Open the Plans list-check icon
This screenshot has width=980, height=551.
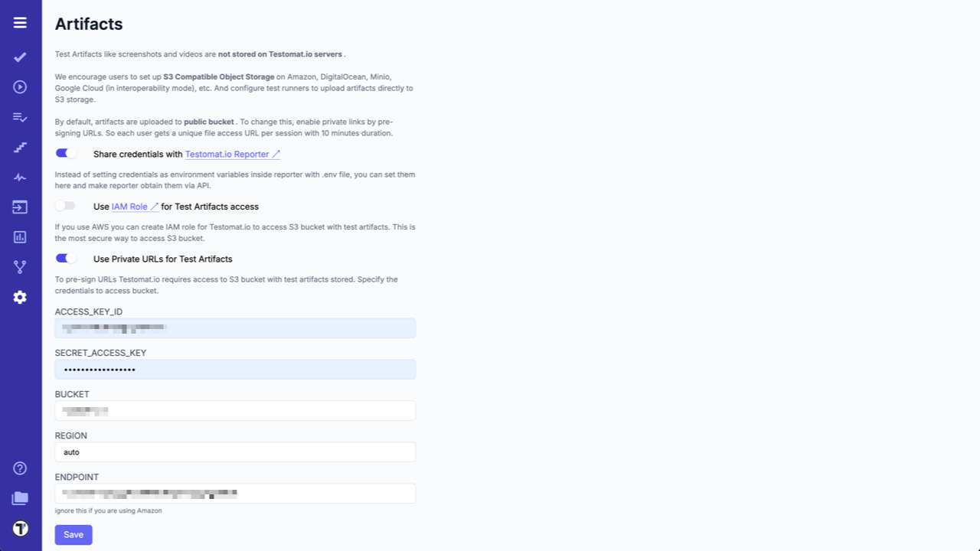[x=20, y=117]
